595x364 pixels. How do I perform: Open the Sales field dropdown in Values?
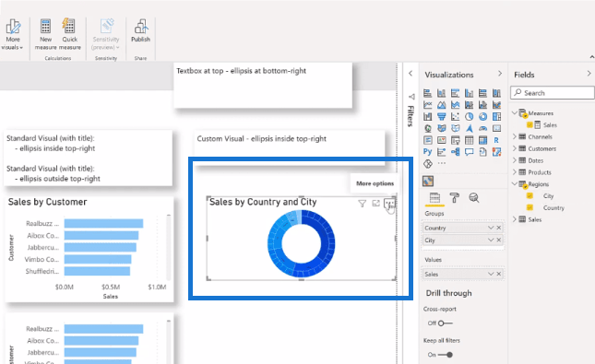pos(491,274)
